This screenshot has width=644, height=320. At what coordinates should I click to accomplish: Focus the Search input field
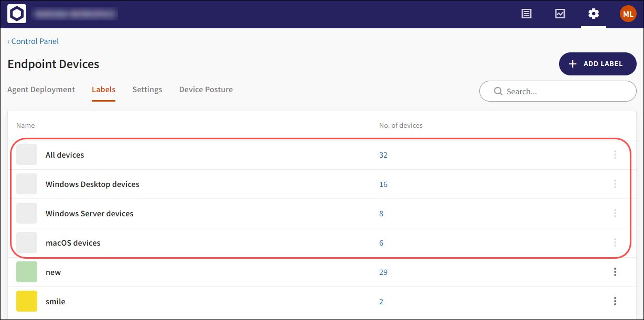[x=564, y=92]
